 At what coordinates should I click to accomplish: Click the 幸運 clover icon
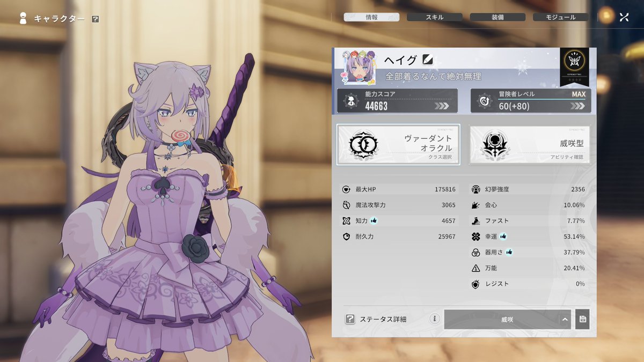(x=475, y=237)
